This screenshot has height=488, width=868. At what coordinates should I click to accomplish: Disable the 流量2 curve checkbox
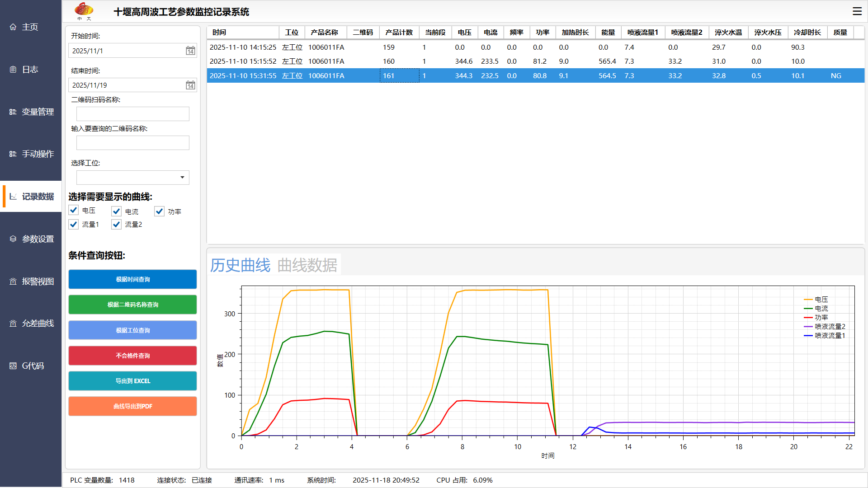(x=117, y=224)
